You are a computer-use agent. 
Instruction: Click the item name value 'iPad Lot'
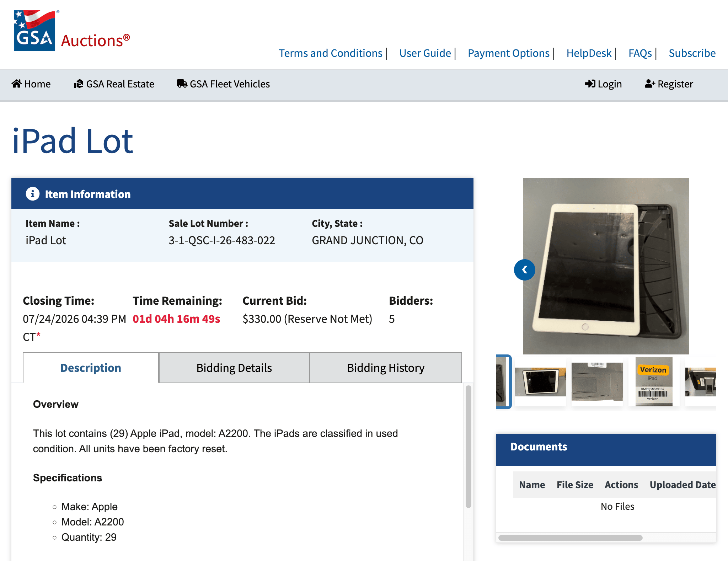pyautogui.click(x=46, y=240)
